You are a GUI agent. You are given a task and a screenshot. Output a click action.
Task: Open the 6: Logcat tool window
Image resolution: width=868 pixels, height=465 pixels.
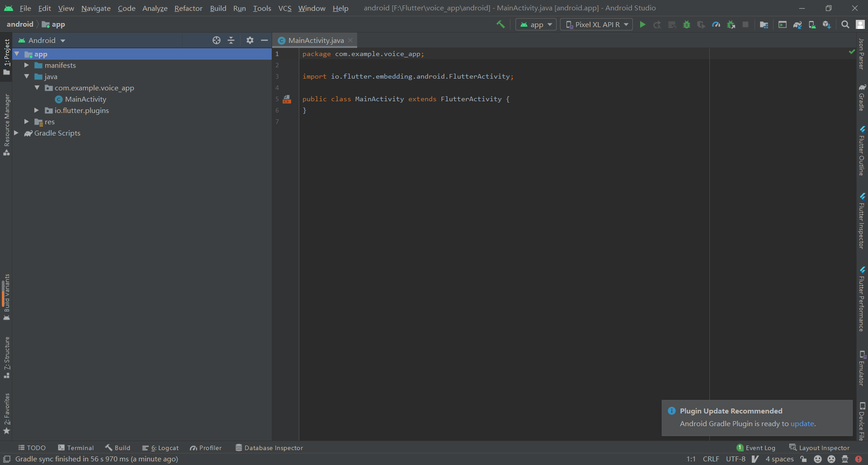pos(160,448)
